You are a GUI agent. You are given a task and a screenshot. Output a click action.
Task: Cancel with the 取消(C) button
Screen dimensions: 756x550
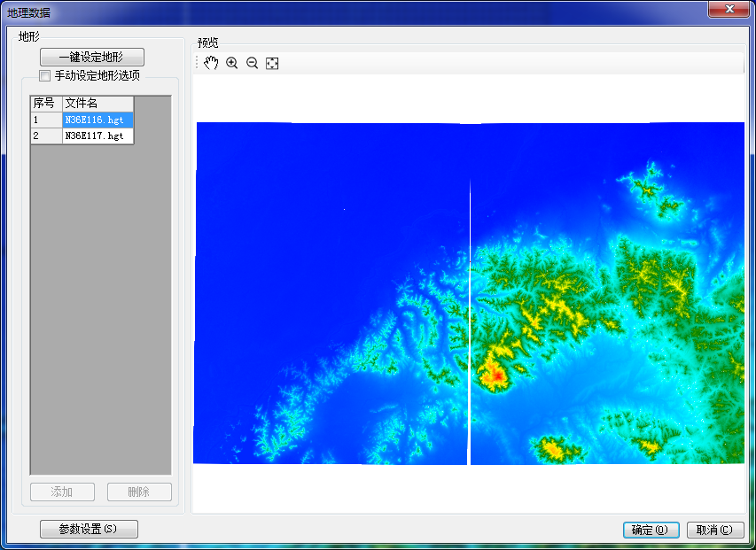tap(715, 530)
